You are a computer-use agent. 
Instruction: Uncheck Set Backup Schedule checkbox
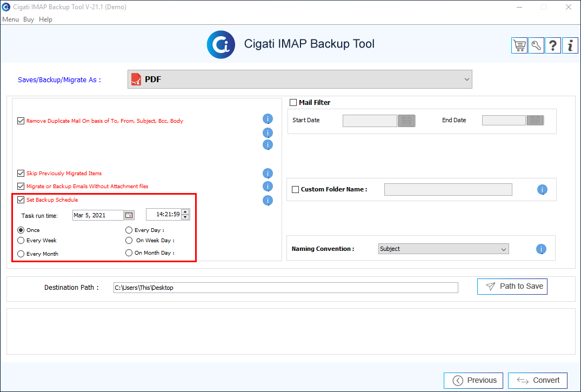click(x=21, y=200)
